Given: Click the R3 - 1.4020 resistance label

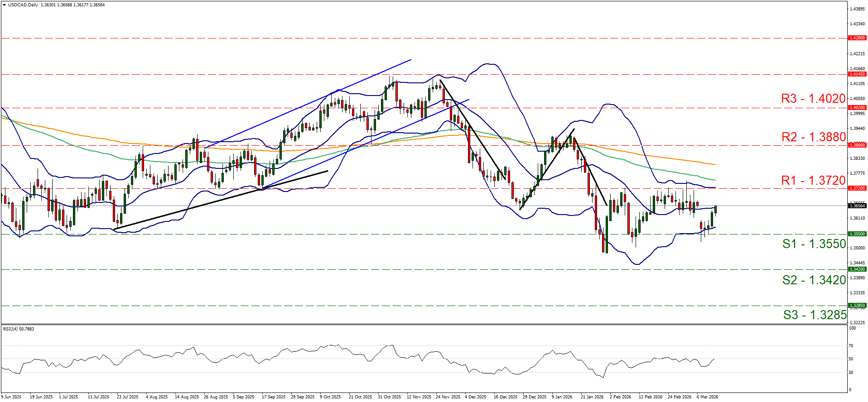Looking at the screenshot, I should tap(813, 99).
